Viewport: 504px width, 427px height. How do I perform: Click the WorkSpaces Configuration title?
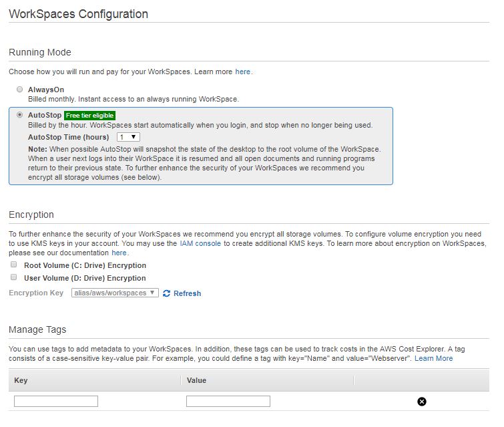coord(78,14)
